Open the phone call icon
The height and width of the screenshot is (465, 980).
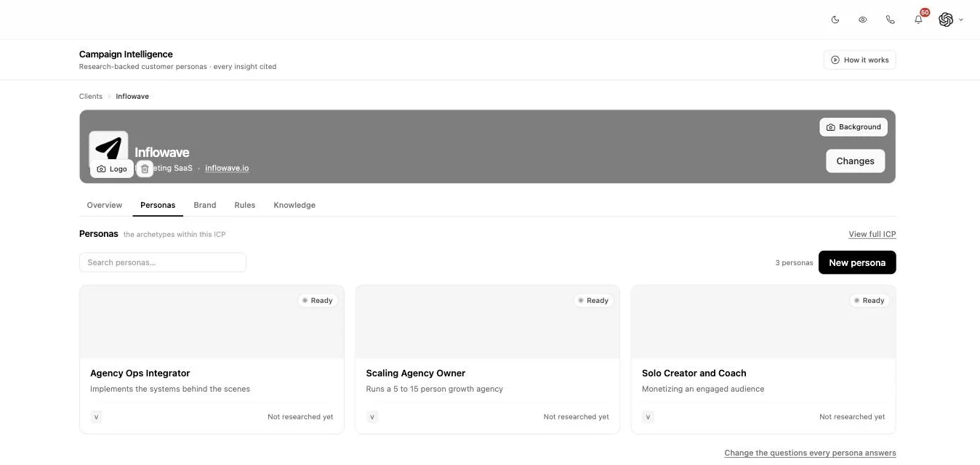pyautogui.click(x=891, y=20)
